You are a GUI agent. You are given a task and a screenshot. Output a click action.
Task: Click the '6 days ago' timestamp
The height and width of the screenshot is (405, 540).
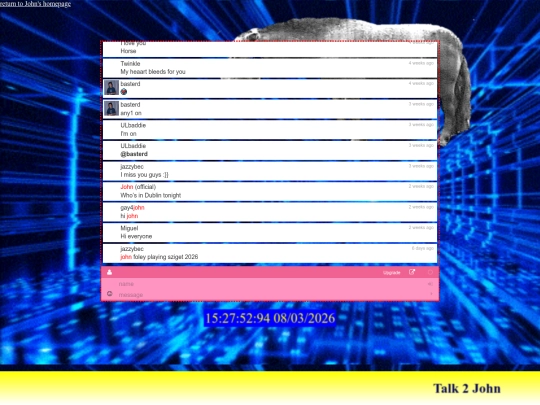(x=423, y=248)
